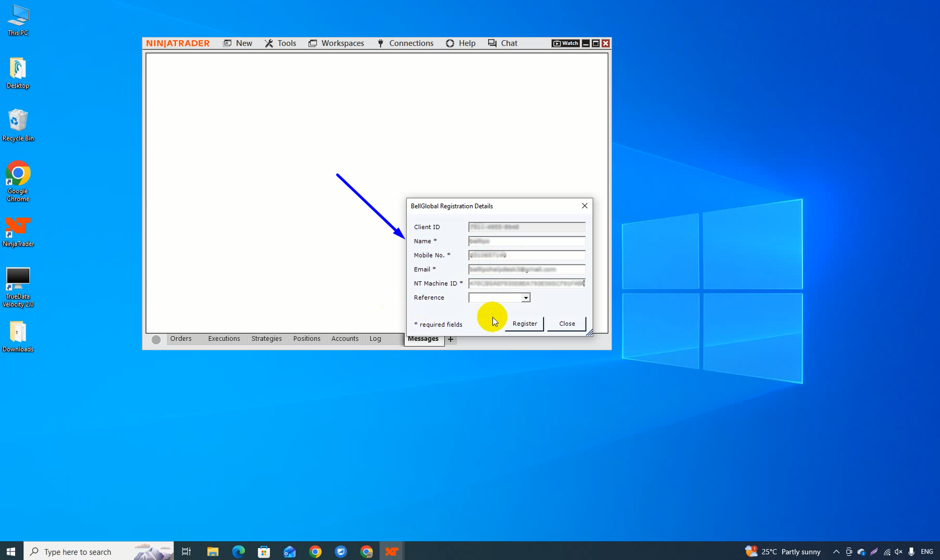Open NinjaTrader desktop shortcut
940x560 pixels.
tap(18, 232)
